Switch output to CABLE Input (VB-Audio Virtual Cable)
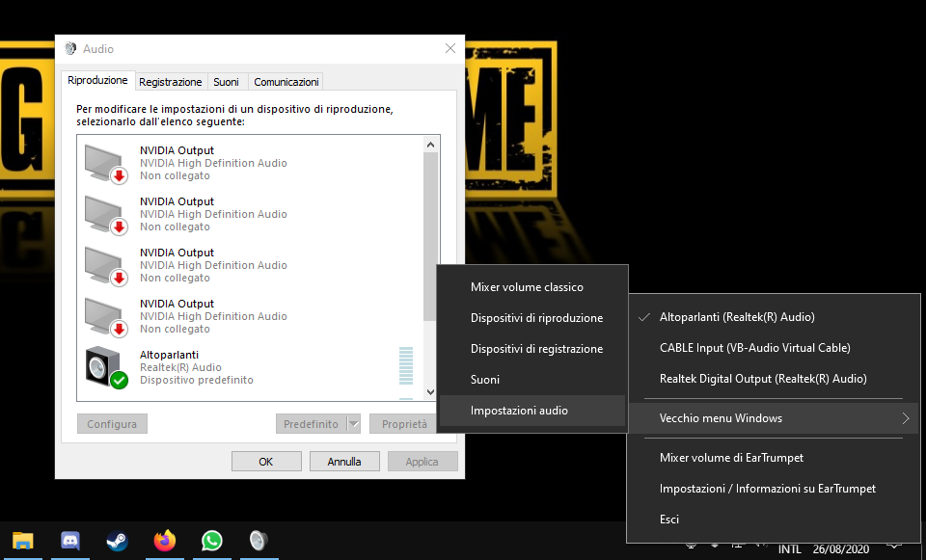 click(774, 348)
